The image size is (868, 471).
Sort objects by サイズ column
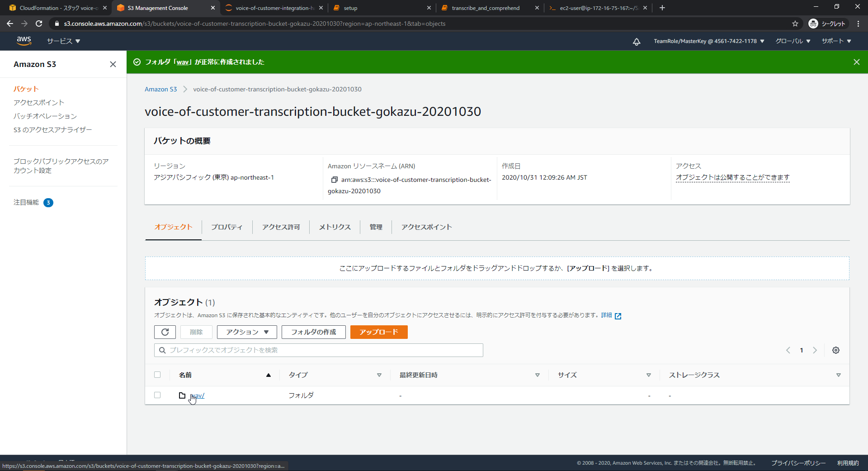click(604, 375)
